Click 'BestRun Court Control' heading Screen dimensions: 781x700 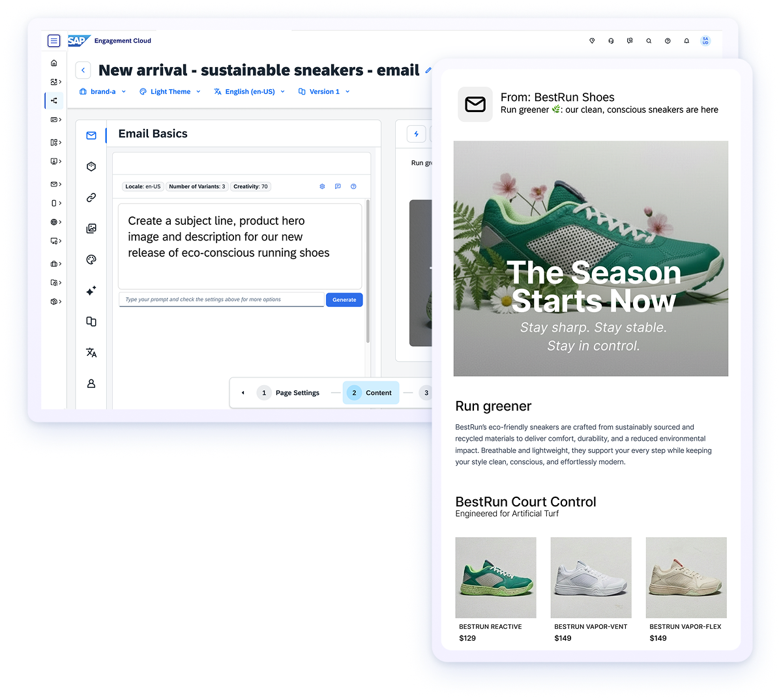[x=525, y=502]
